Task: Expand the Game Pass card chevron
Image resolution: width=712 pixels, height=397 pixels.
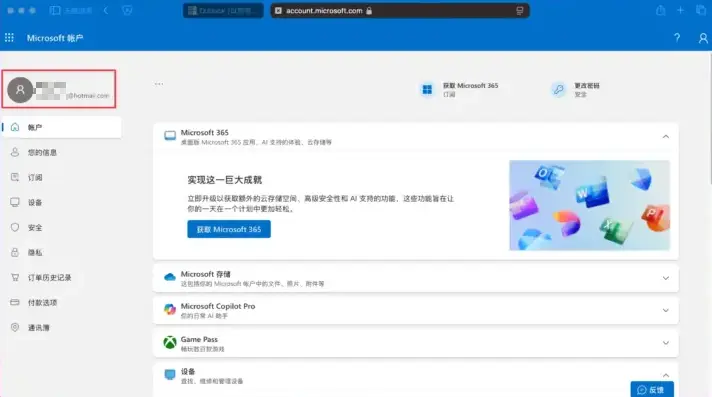Action: [x=666, y=343]
